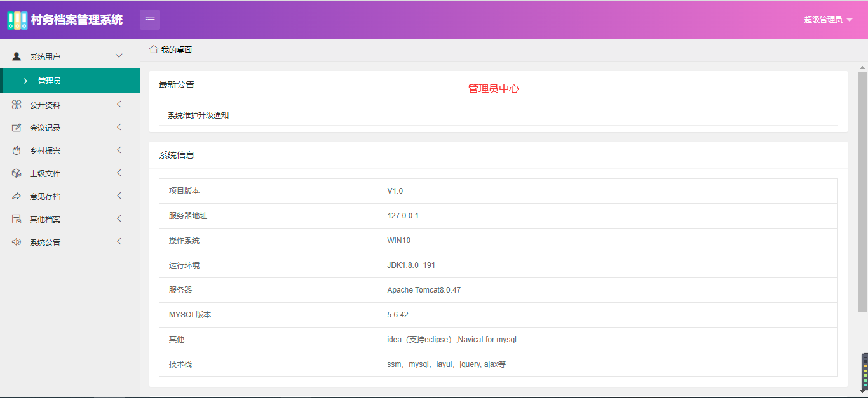Expand the 会议记录 menu arrow
The image size is (868, 398).
tap(119, 127)
